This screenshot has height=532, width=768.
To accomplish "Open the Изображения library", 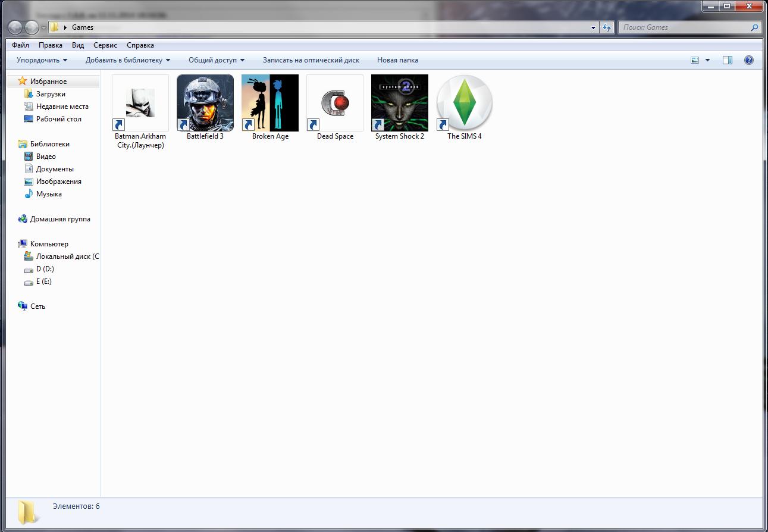I will tap(58, 181).
